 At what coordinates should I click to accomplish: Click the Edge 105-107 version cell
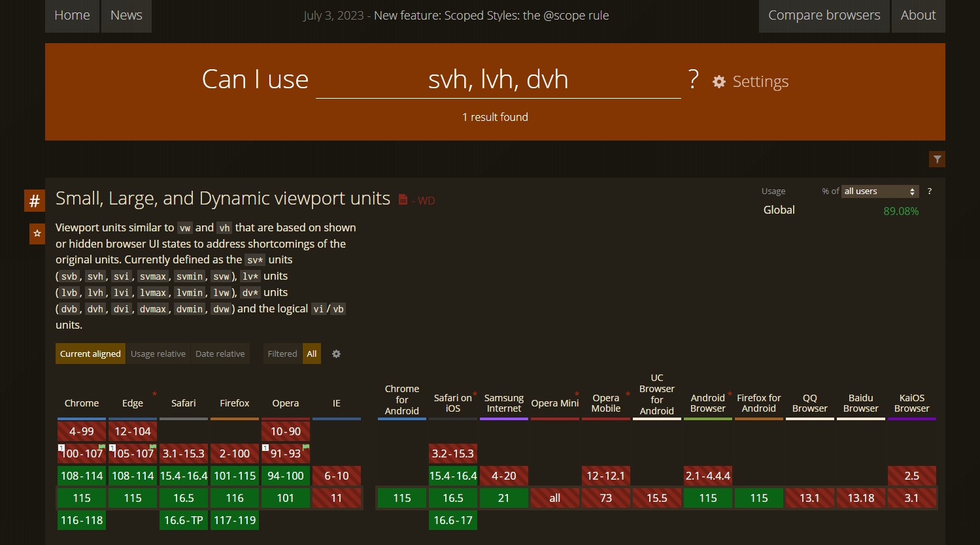tap(133, 454)
